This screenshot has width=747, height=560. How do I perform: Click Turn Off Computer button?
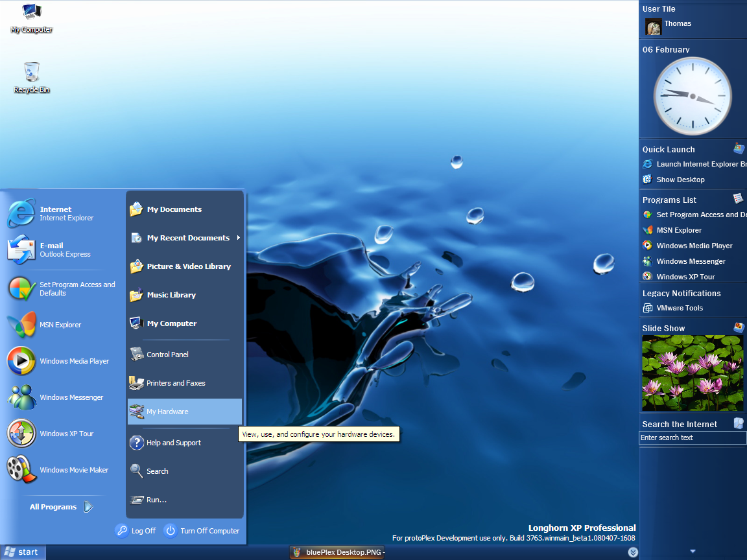click(x=202, y=530)
